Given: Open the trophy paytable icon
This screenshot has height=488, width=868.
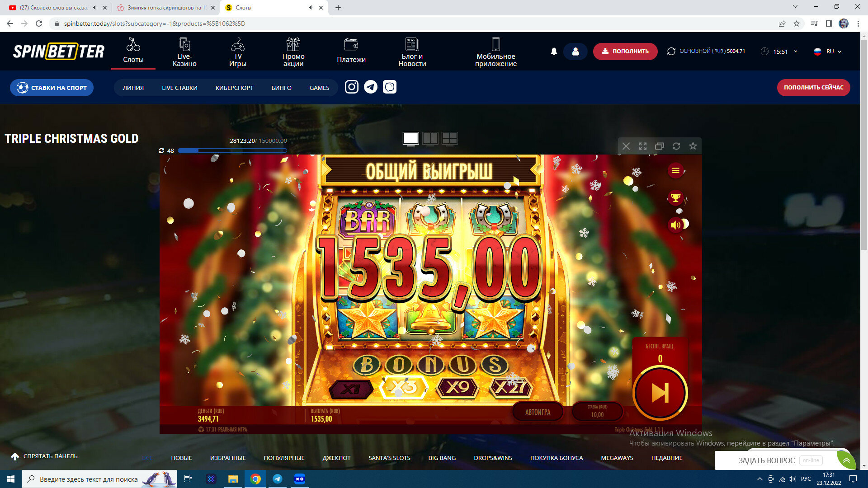Looking at the screenshot, I should 675,197.
